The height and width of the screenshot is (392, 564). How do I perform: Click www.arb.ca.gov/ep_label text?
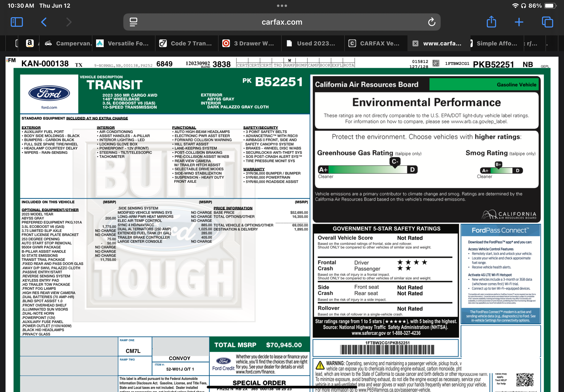(x=479, y=122)
